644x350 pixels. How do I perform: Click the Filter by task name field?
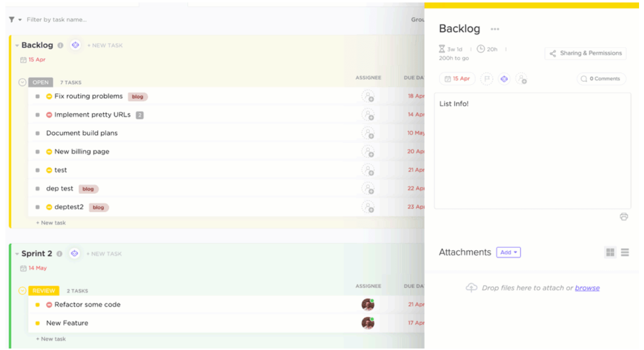click(x=56, y=20)
